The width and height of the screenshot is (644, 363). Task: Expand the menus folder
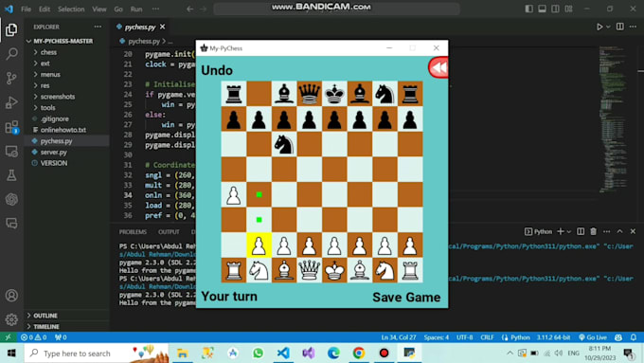point(50,75)
